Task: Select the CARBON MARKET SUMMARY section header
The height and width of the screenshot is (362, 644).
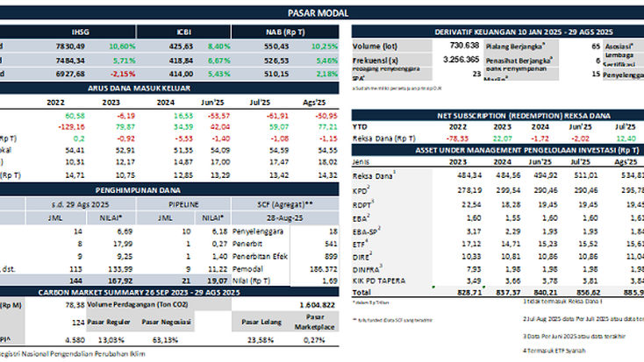Action: pos(139,293)
